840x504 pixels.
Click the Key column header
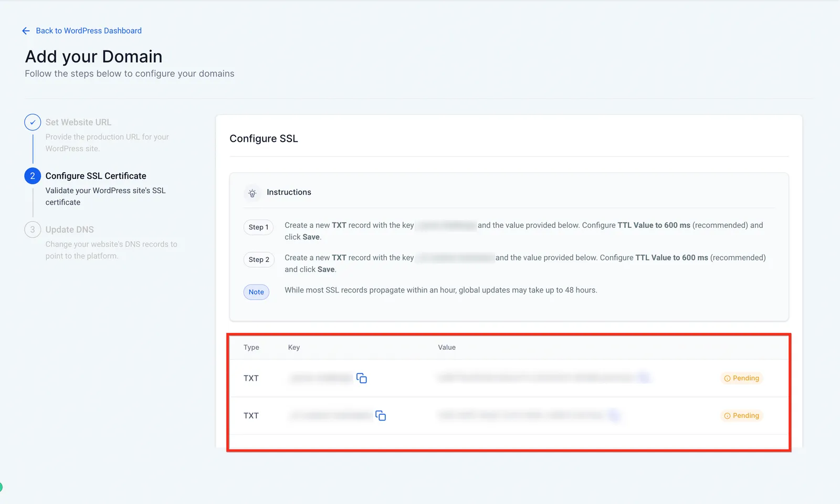click(x=294, y=348)
